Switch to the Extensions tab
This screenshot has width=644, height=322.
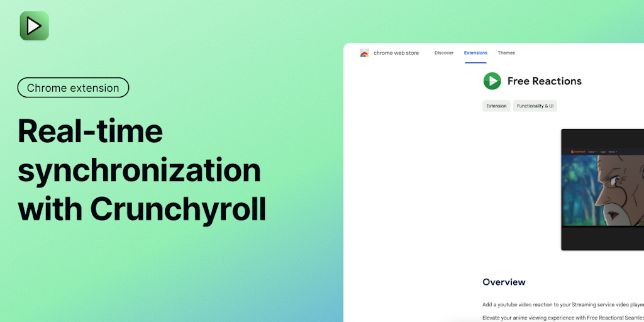pyautogui.click(x=475, y=53)
